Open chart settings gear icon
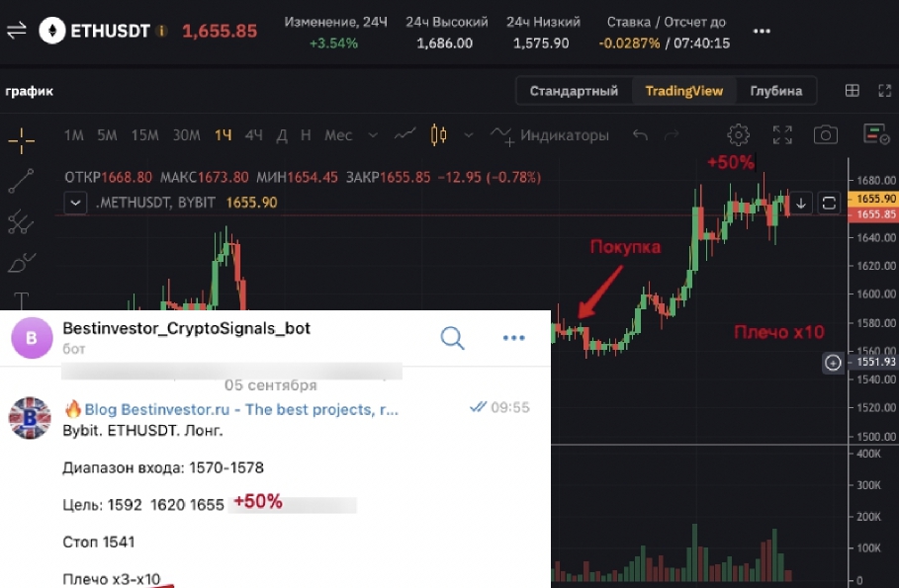Image resolution: width=899 pixels, height=588 pixels. 738,134
